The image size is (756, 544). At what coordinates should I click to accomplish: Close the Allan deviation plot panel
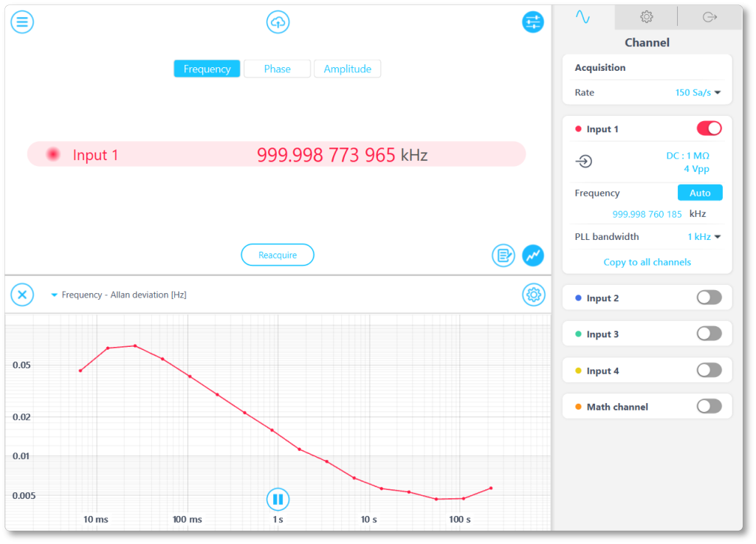click(22, 295)
